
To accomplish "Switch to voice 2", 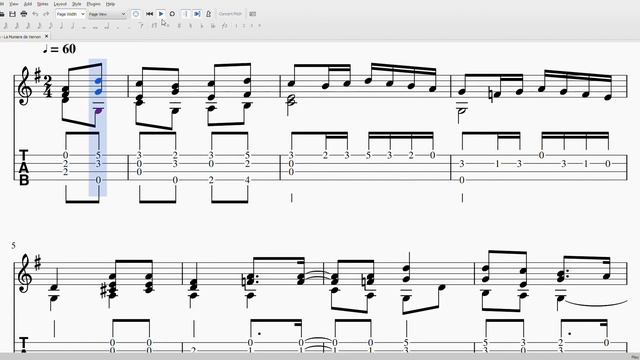I will (x=244, y=26).
